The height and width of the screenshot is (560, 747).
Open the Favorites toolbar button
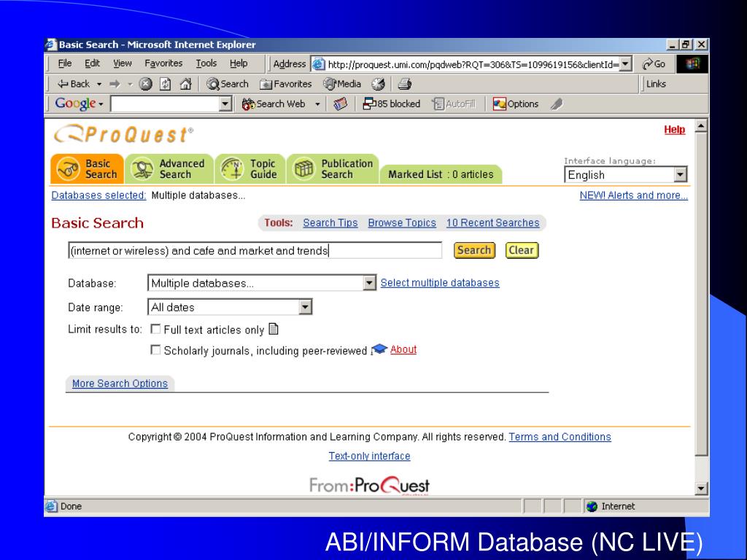pos(286,85)
